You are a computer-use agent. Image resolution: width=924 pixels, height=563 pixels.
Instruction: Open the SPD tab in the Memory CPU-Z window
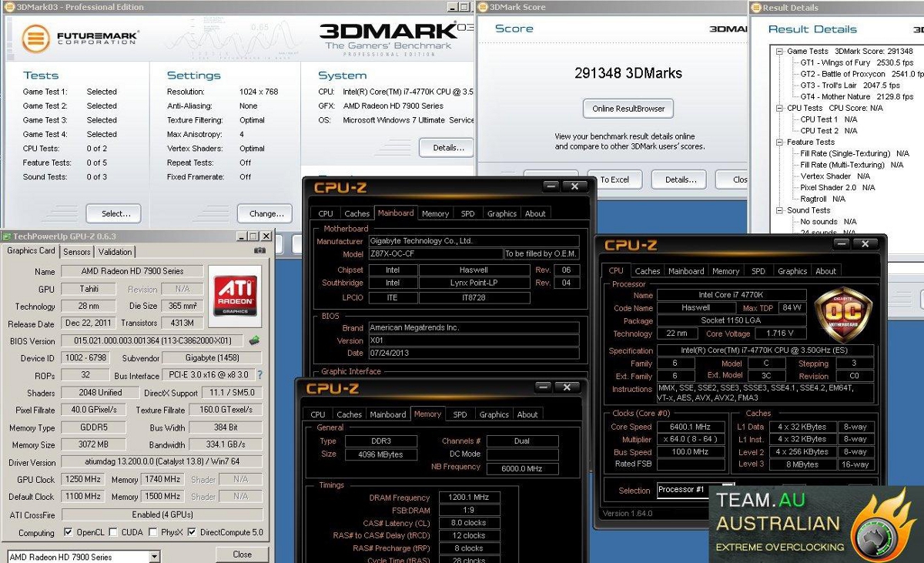[x=460, y=414]
